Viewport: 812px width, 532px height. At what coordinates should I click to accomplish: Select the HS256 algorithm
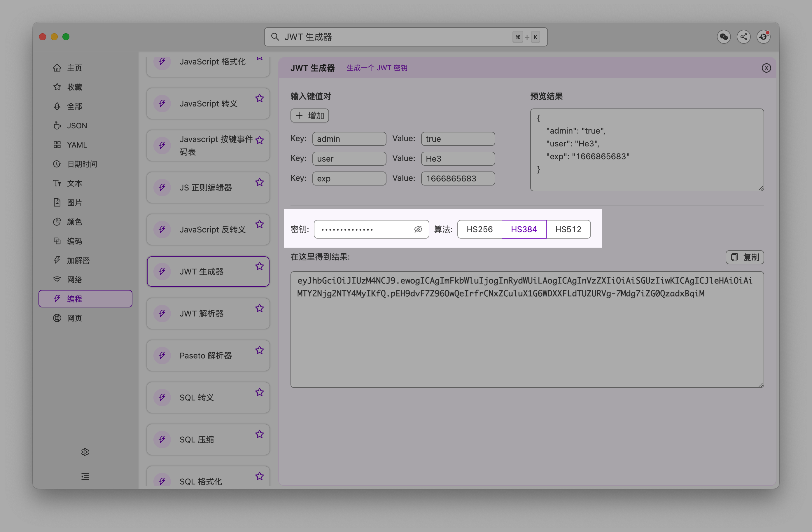click(x=479, y=229)
